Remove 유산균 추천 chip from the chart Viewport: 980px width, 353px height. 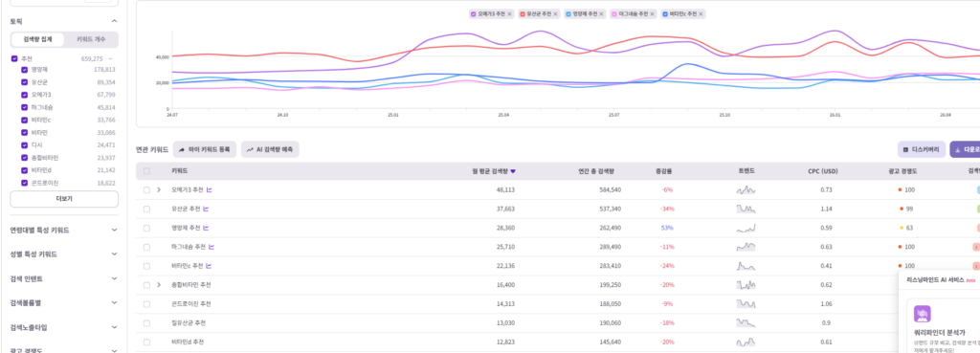click(556, 13)
